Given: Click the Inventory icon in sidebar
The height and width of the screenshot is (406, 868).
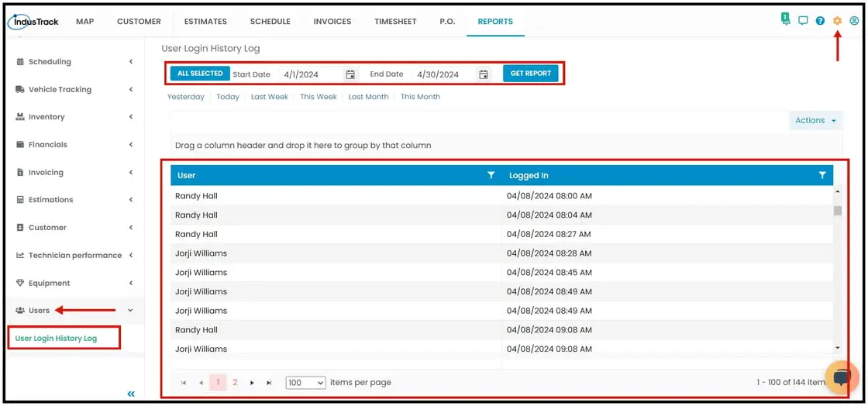Looking at the screenshot, I should (20, 117).
